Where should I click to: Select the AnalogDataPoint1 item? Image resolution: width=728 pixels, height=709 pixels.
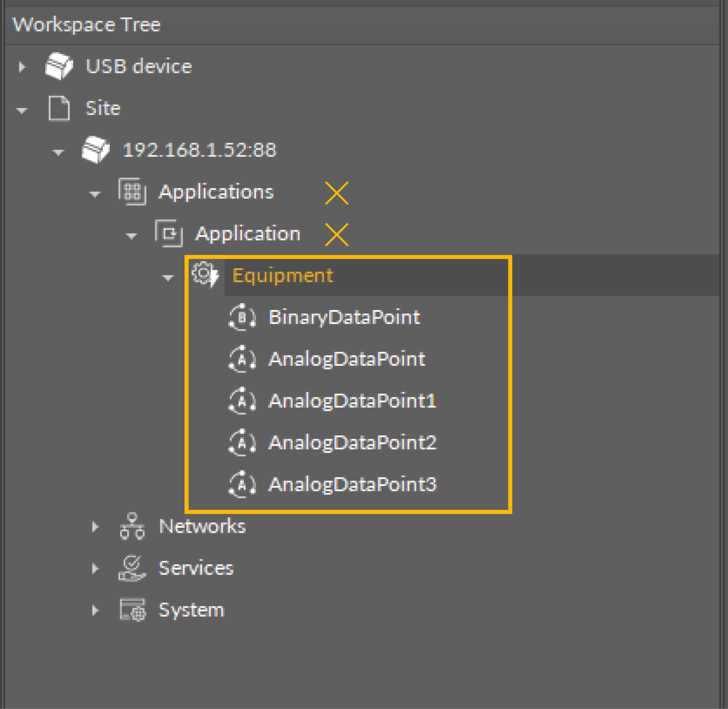click(352, 401)
